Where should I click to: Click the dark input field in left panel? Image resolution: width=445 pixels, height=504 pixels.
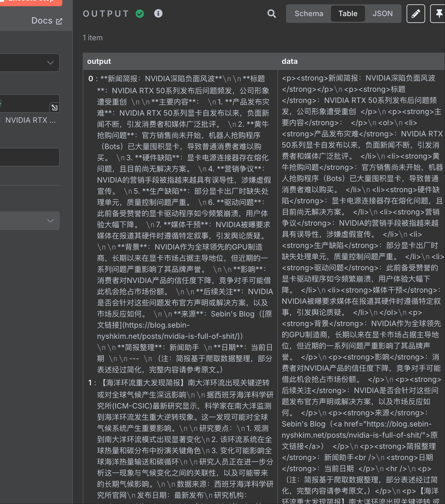pyautogui.click(x=29, y=157)
